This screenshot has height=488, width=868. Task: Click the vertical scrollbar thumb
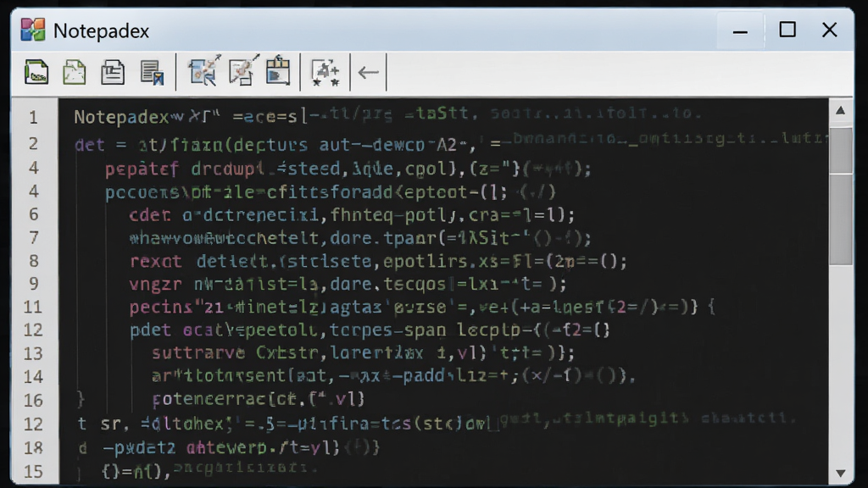pyautogui.click(x=841, y=197)
